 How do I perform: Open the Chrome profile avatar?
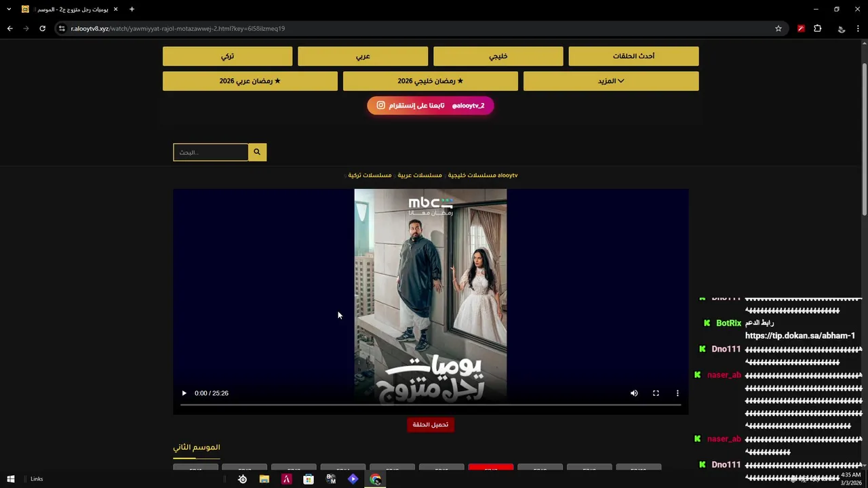(x=842, y=28)
